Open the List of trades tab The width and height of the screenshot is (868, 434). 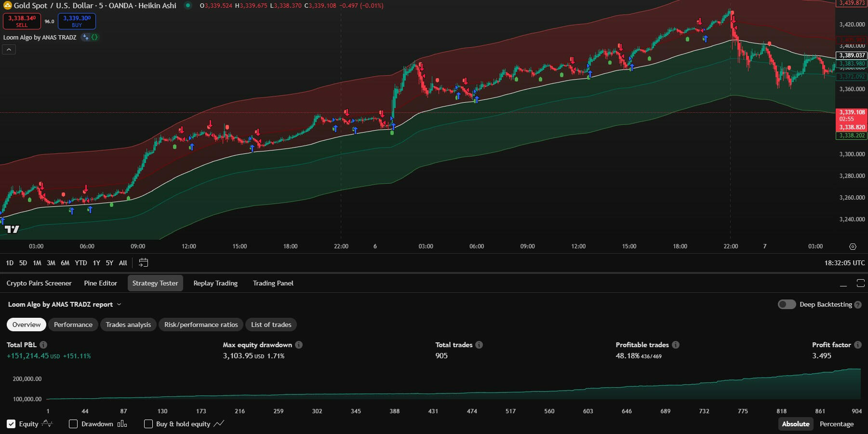(x=271, y=325)
